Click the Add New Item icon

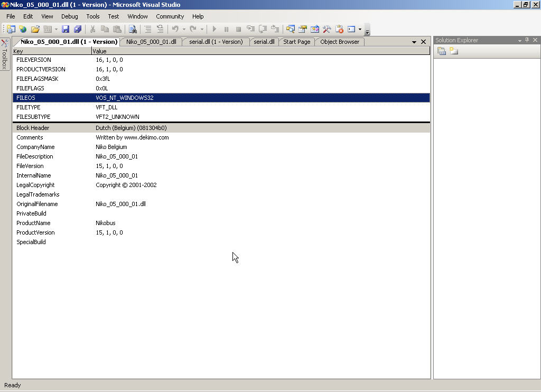(48, 30)
